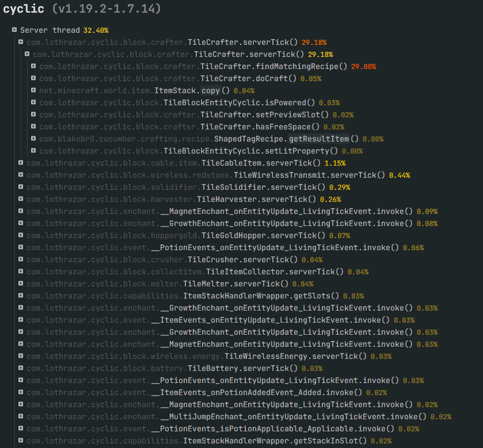The width and height of the screenshot is (483, 448).
Task: Expand TileGoldHopper.serverTick() node
Action: tap(21, 235)
